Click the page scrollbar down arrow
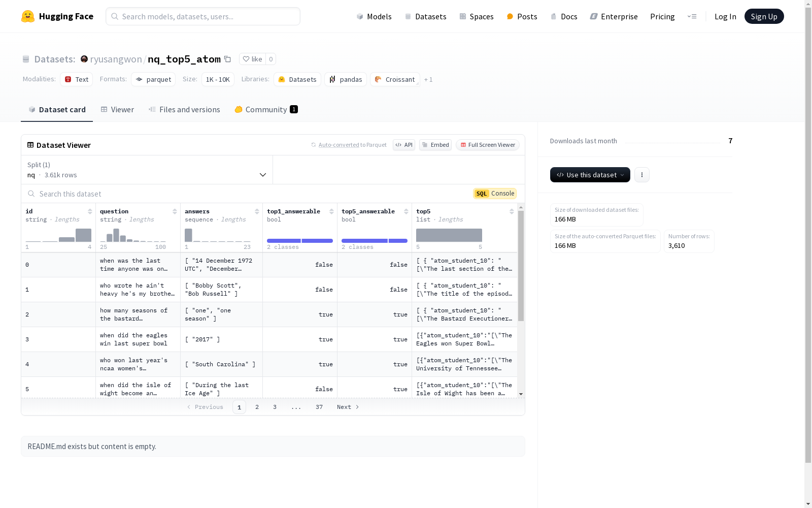This screenshot has width=812, height=508. point(808,504)
